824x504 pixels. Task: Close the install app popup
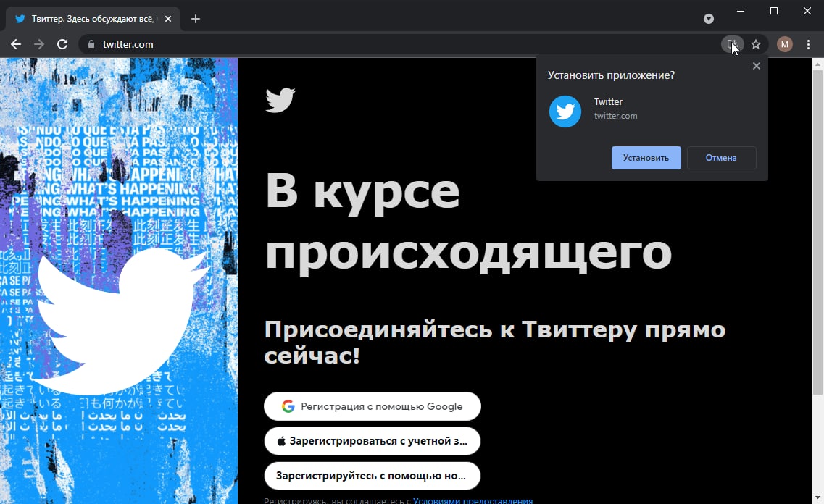pos(756,66)
